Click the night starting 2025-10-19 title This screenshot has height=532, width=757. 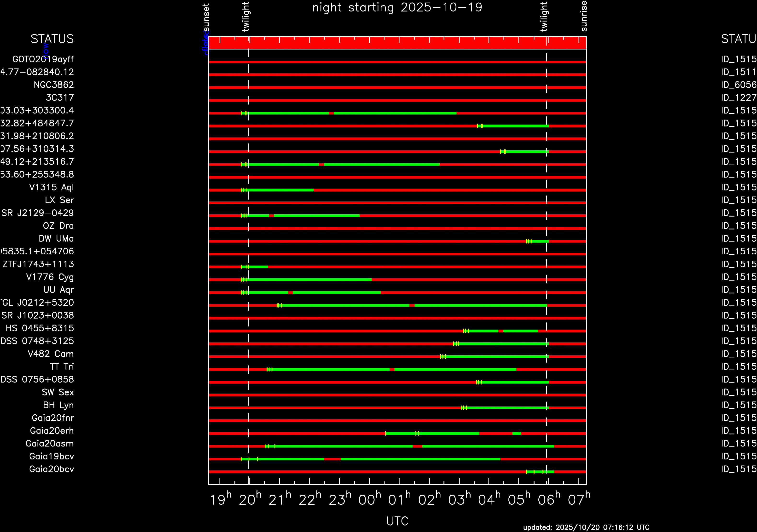point(397,8)
